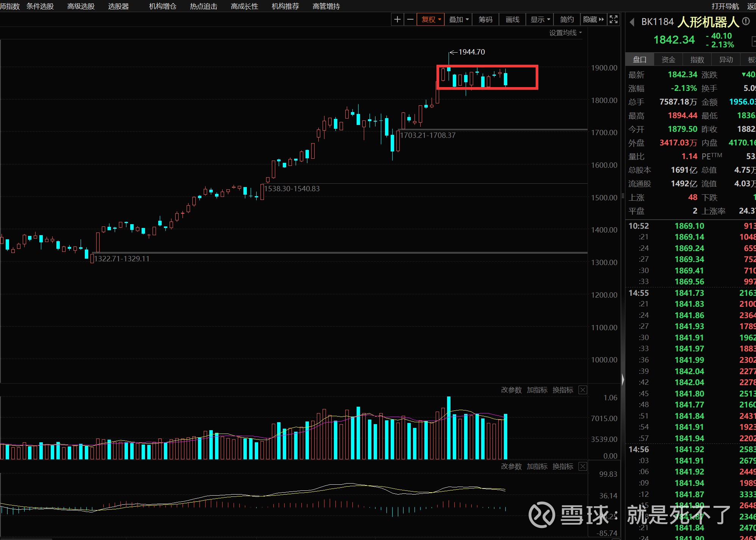
Task: Click the plus zoom-in chart button
Action: (x=397, y=19)
